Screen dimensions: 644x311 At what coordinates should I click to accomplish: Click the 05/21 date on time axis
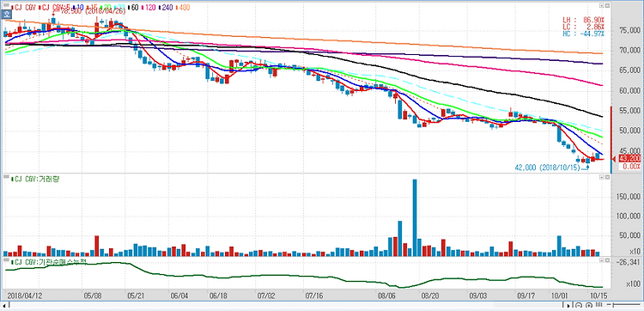(x=136, y=296)
